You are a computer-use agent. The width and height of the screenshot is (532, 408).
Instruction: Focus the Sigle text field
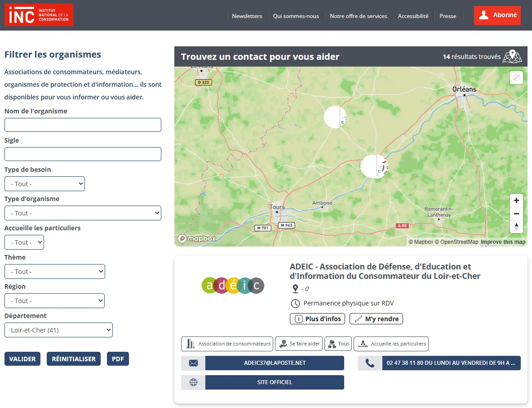(x=83, y=154)
